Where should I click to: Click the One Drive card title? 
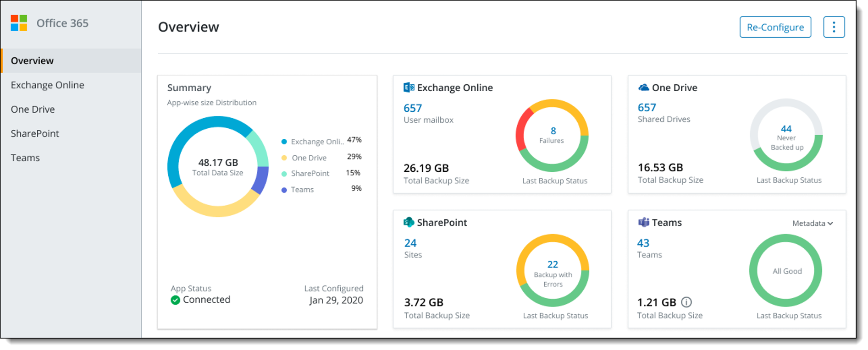[674, 87]
